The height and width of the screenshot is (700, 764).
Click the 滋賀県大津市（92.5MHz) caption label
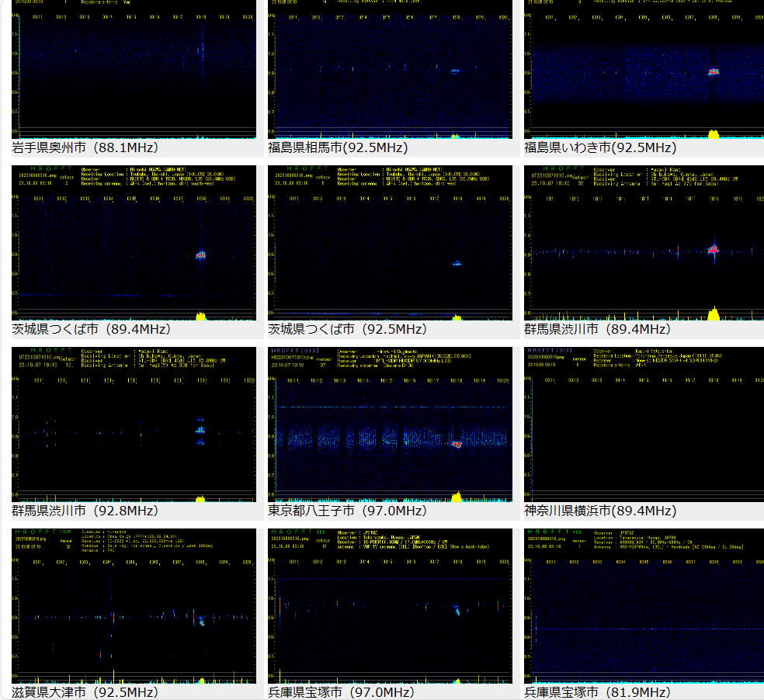[x=85, y=692]
